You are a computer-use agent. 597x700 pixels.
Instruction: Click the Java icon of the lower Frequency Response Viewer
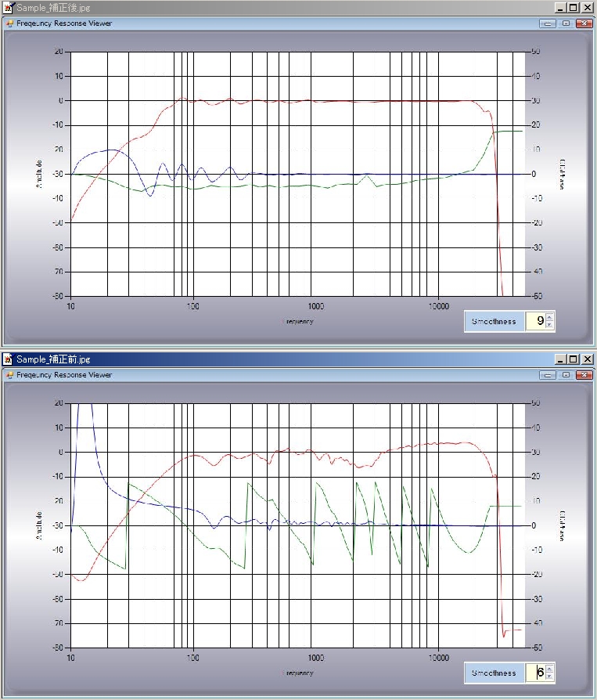point(10,375)
